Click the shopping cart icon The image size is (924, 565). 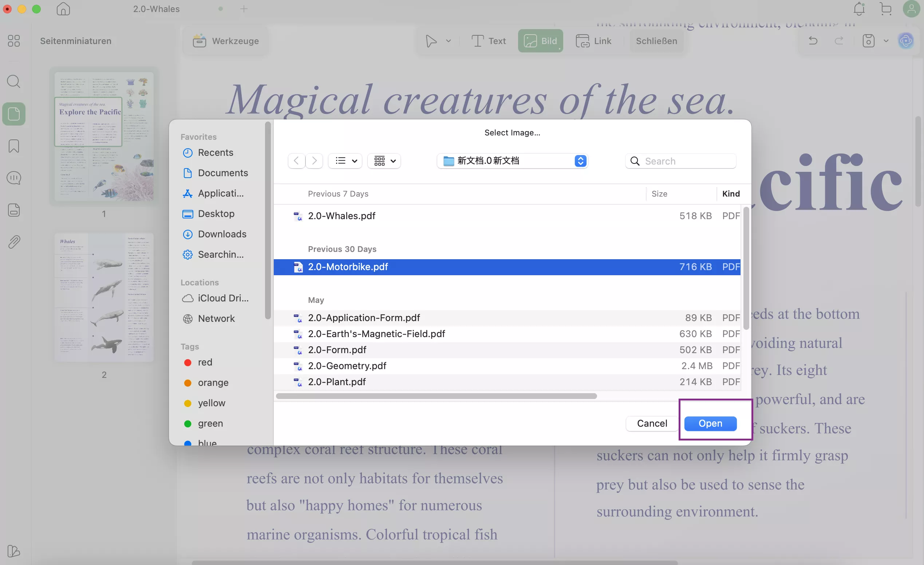[885, 9]
